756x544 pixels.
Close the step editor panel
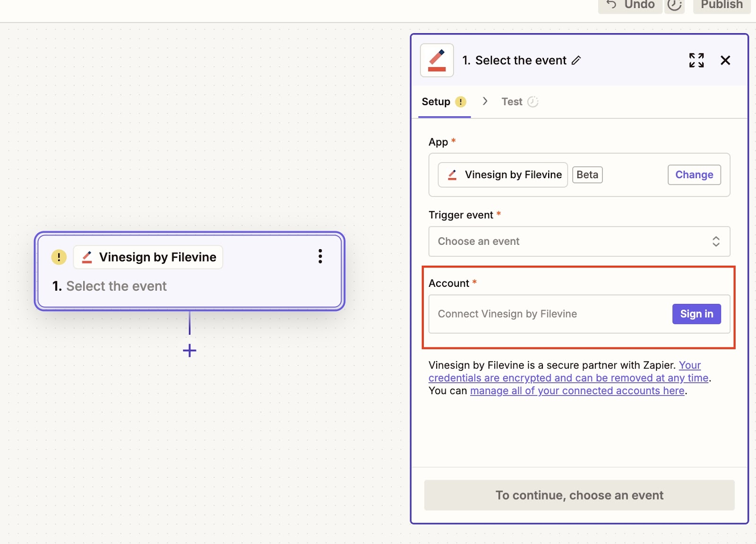(x=725, y=60)
